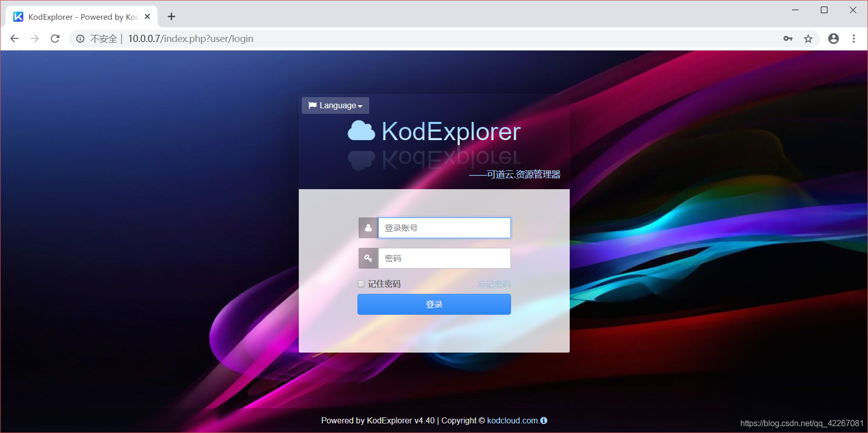868x433 pixels.
Task: Open the Language dropdown menu
Action: click(x=335, y=105)
